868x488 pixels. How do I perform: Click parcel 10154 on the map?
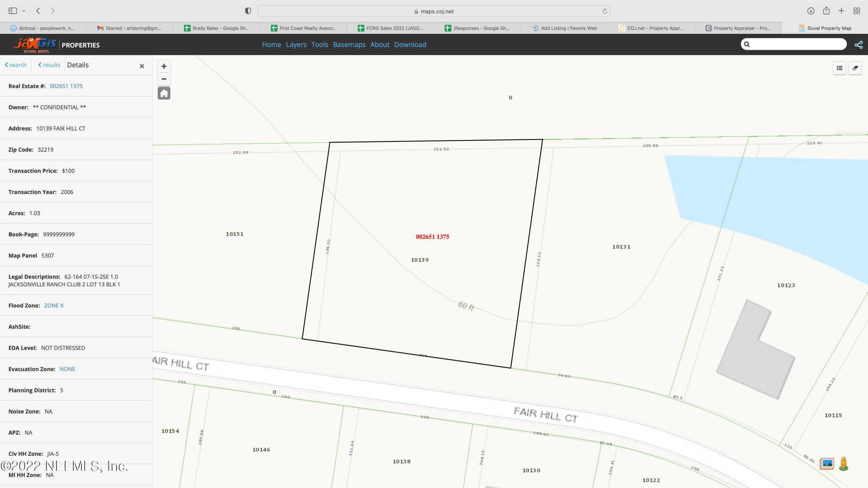tap(170, 431)
